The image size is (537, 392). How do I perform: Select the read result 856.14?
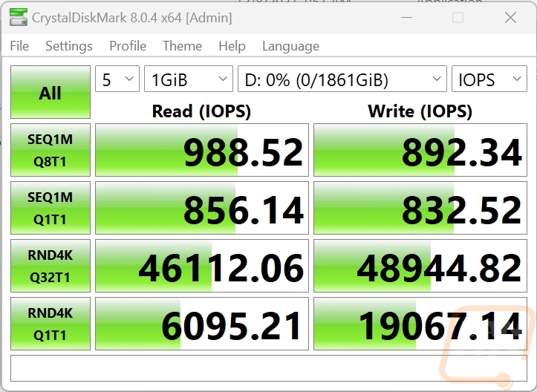coord(202,208)
